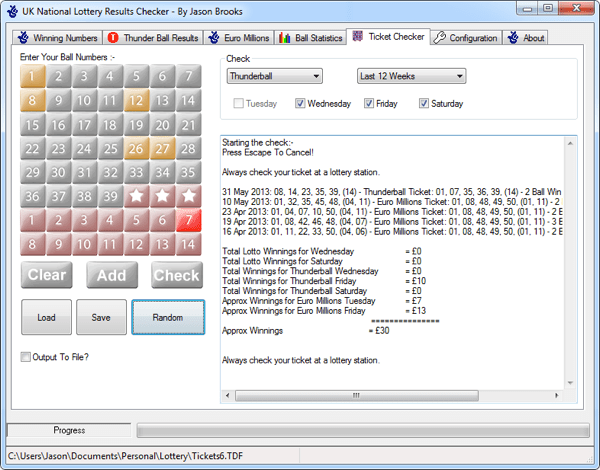Open the Winning Numbers tab
The image size is (600, 470).
click(x=57, y=38)
